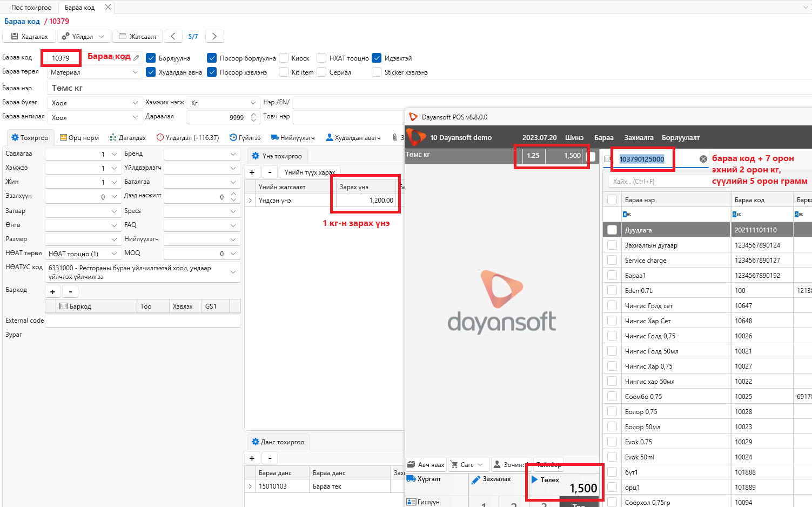Image resolution: width=812 pixels, height=507 pixels.
Task: Enable the Киоск checkbox
Action: (x=284, y=58)
